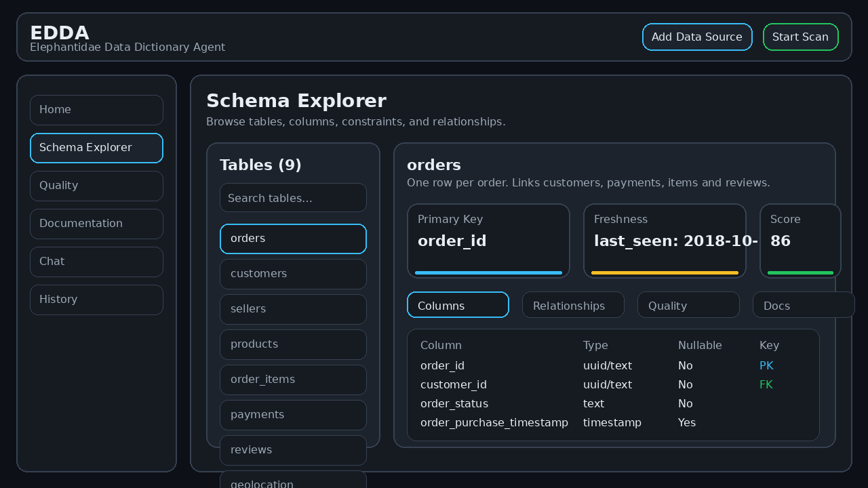Image resolution: width=868 pixels, height=488 pixels.
Task: Click the Add Data Source button
Action: click(x=697, y=37)
